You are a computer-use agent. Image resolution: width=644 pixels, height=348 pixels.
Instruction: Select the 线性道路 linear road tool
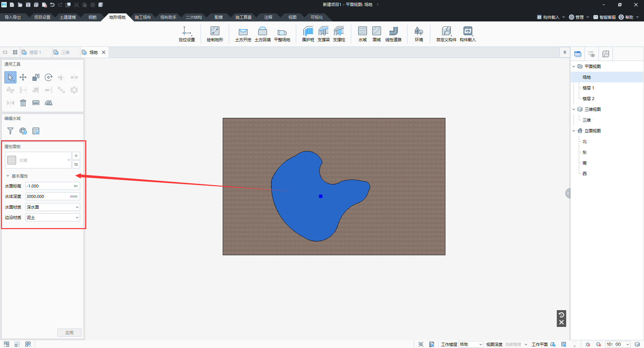click(x=393, y=34)
